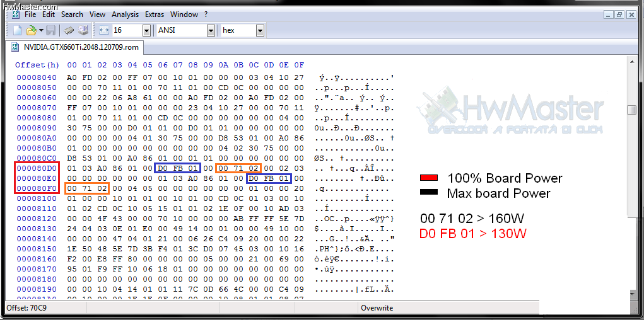This screenshot has height=320, width=644.
Task: Click the vertical scrollbar thumb
Action: click(631, 110)
